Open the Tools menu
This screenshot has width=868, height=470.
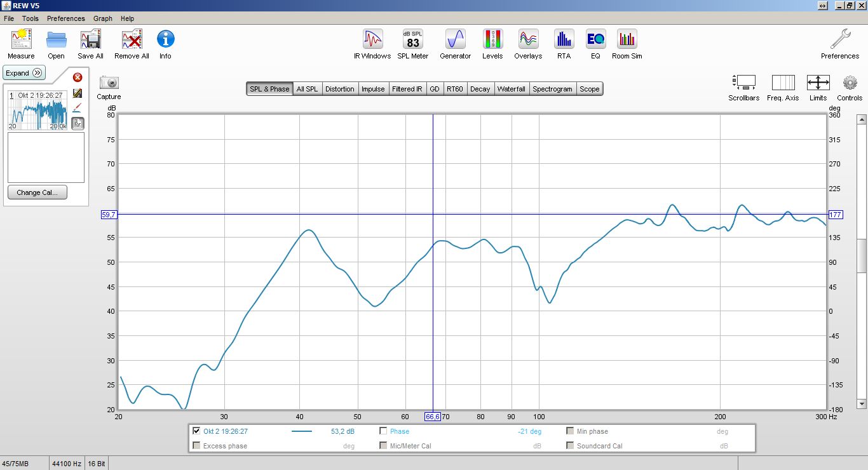coord(31,19)
